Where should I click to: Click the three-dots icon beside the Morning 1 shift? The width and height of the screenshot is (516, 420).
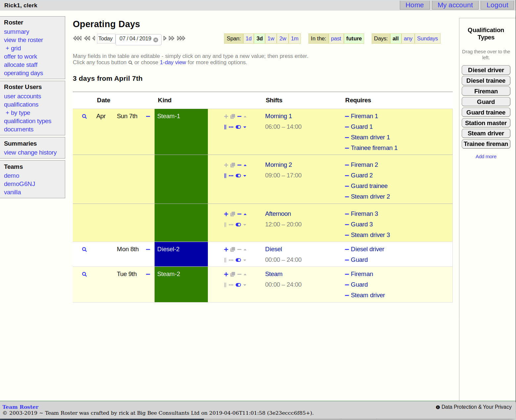click(x=231, y=127)
